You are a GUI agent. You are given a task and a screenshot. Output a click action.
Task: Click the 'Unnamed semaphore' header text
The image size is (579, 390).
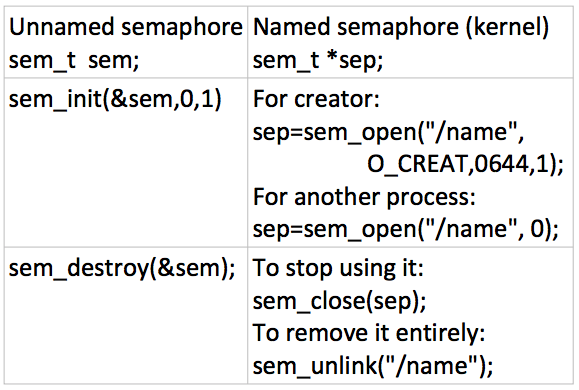tap(126, 28)
